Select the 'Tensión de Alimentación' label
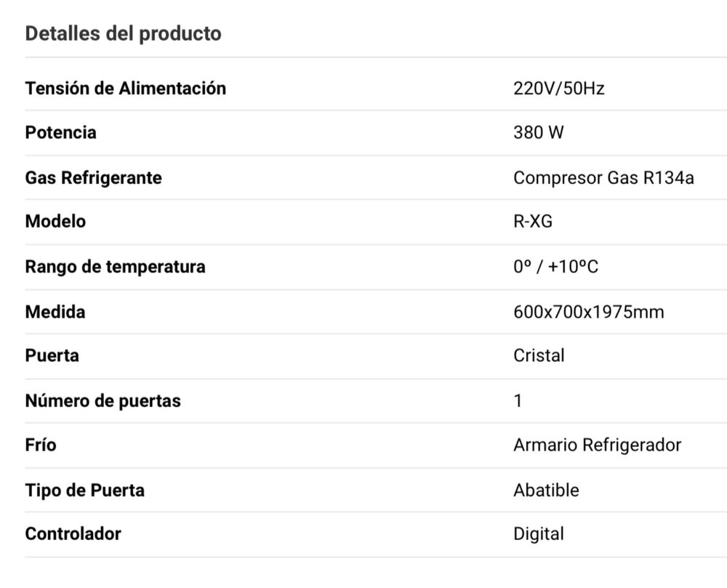This screenshot has height=588, width=727. coord(126,88)
